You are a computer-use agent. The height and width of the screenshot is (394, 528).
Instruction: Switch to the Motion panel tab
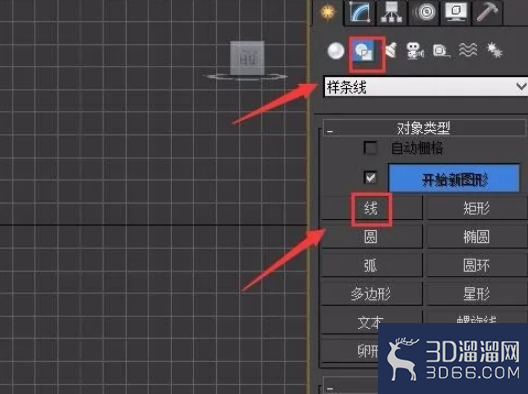[424, 13]
